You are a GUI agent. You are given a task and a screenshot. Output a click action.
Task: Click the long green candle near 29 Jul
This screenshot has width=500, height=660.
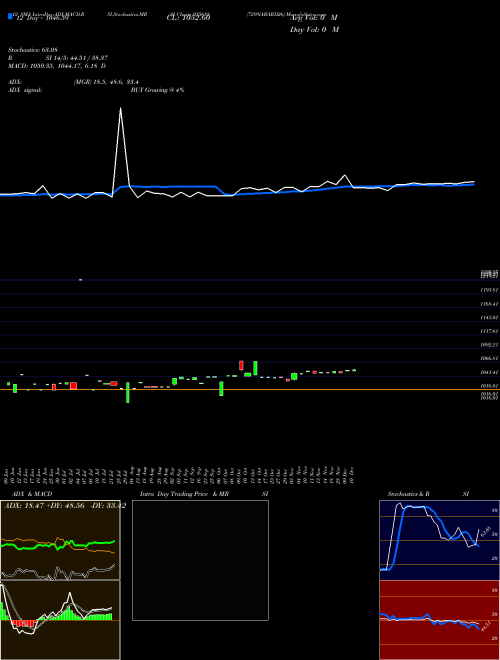(x=128, y=392)
